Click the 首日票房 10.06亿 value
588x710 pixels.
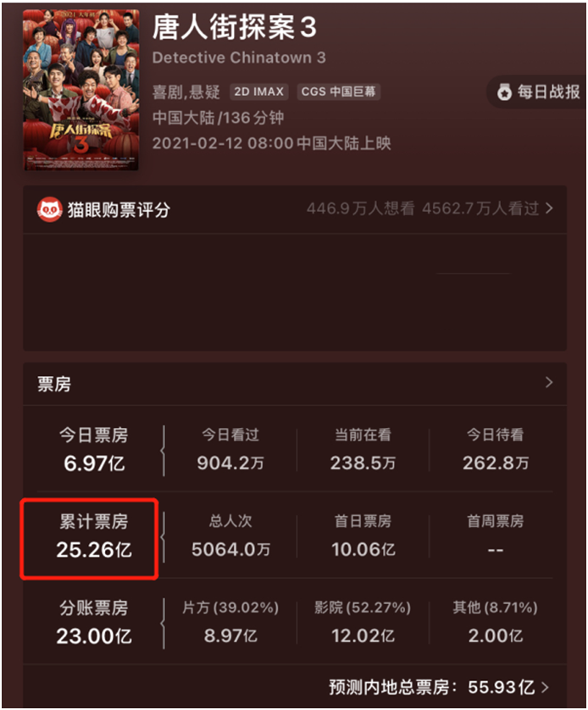[363, 549]
